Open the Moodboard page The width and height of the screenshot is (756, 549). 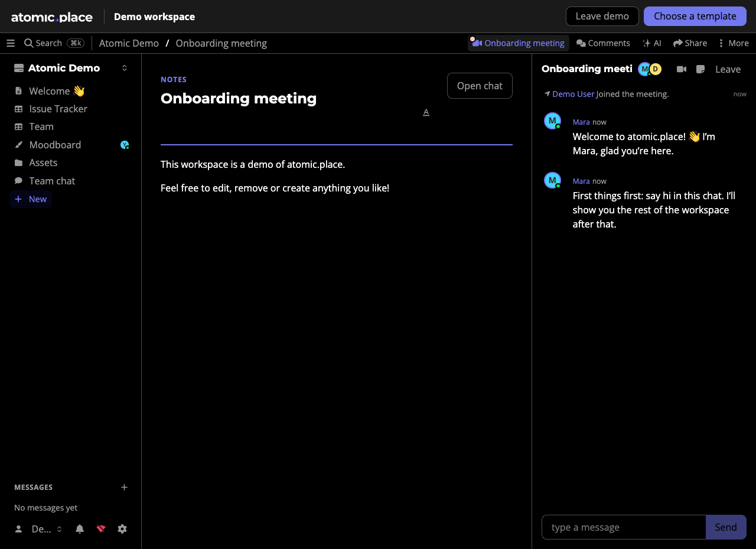tap(55, 145)
